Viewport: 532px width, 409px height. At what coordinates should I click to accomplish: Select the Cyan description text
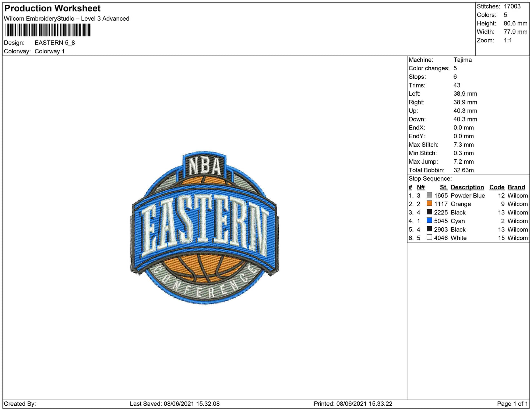(458, 221)
